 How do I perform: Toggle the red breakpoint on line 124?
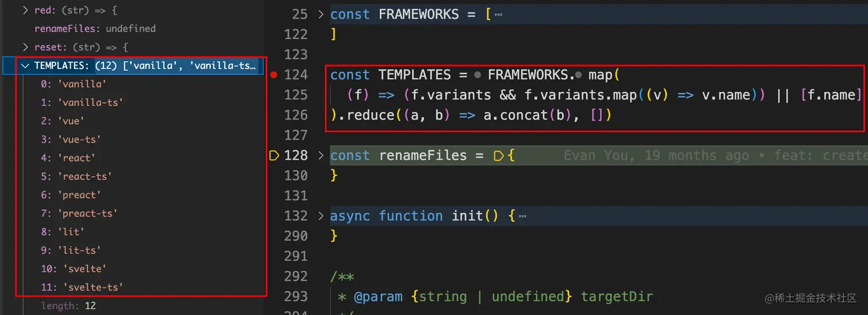click(274, 75)
